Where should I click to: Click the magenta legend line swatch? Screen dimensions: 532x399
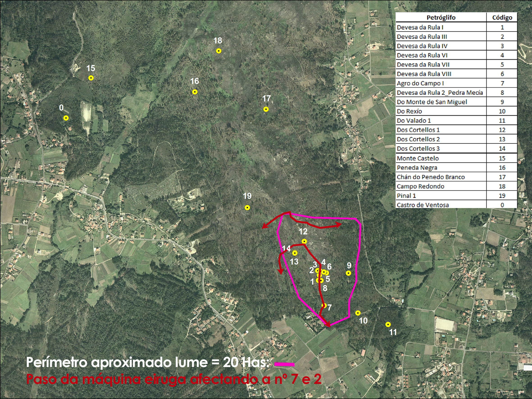click(284, 364)
